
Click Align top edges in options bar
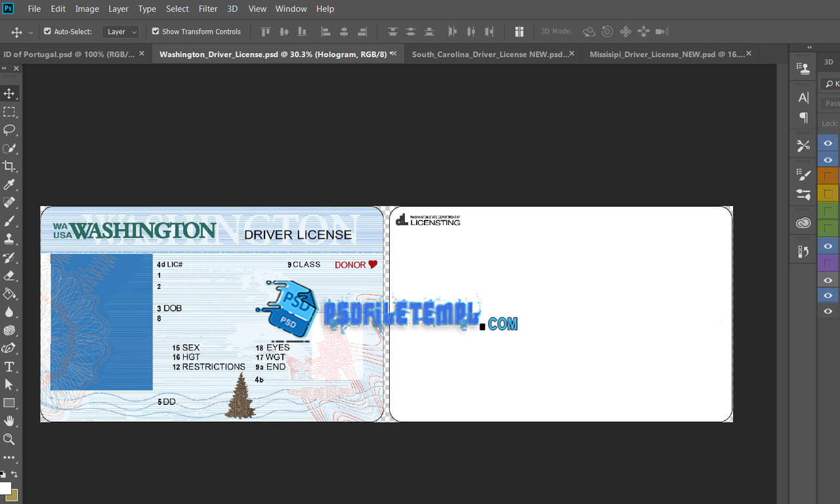click(266, 31)
